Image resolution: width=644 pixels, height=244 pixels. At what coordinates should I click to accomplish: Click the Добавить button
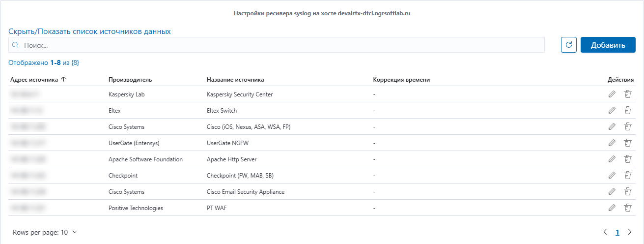pos(608,45)
